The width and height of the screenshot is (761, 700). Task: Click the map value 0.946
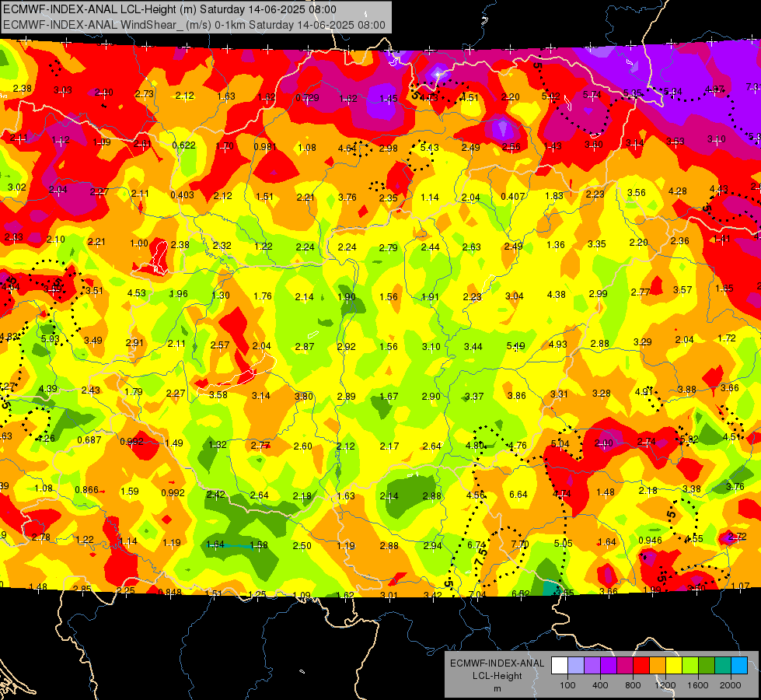tap(650, 541)
